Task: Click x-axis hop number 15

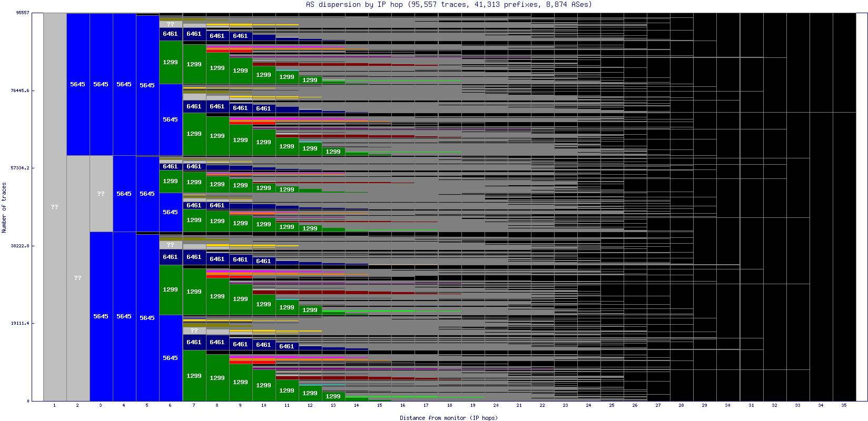Action: [x=379, y=405]
